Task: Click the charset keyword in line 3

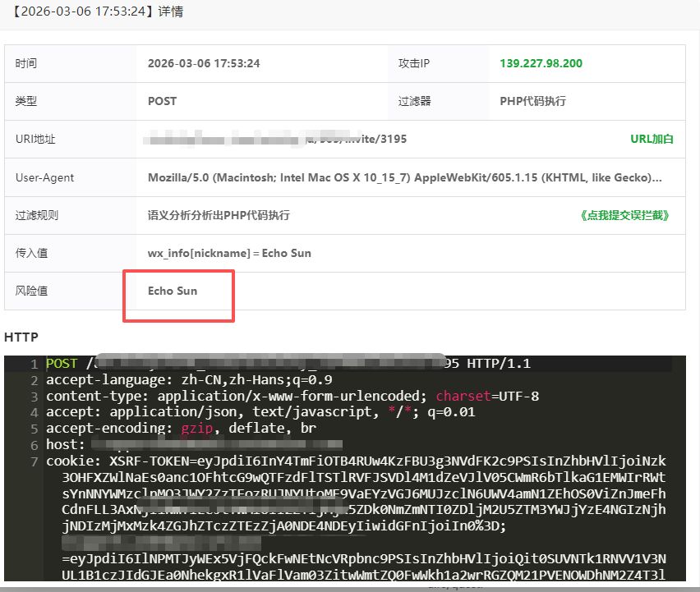Action: point(463,396)
